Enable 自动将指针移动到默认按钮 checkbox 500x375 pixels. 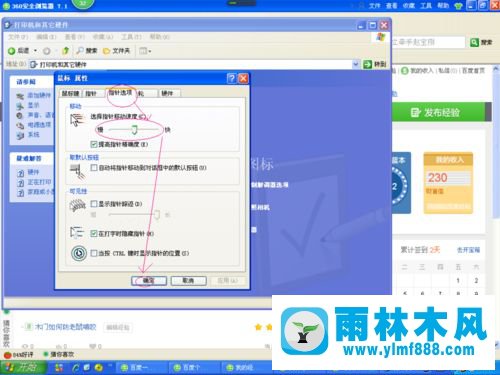94,167
